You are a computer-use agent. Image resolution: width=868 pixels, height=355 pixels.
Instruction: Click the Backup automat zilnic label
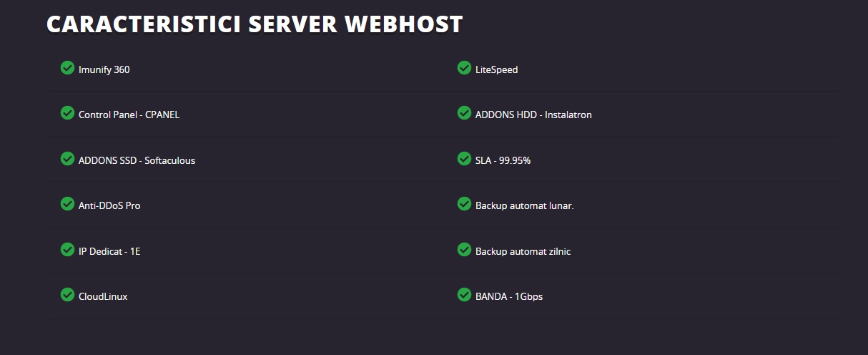[x=523, y=251]
